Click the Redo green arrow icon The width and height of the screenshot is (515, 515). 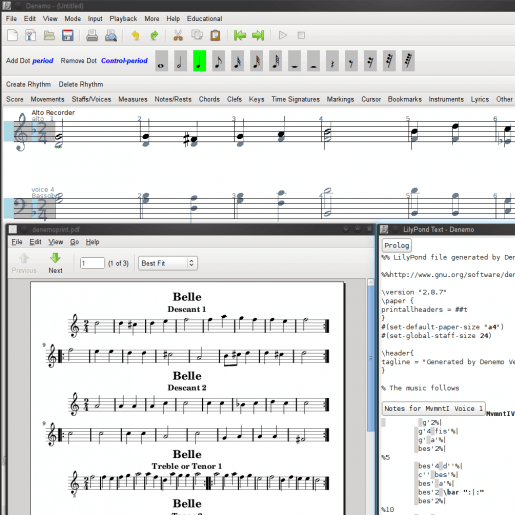tap(154, 35)
